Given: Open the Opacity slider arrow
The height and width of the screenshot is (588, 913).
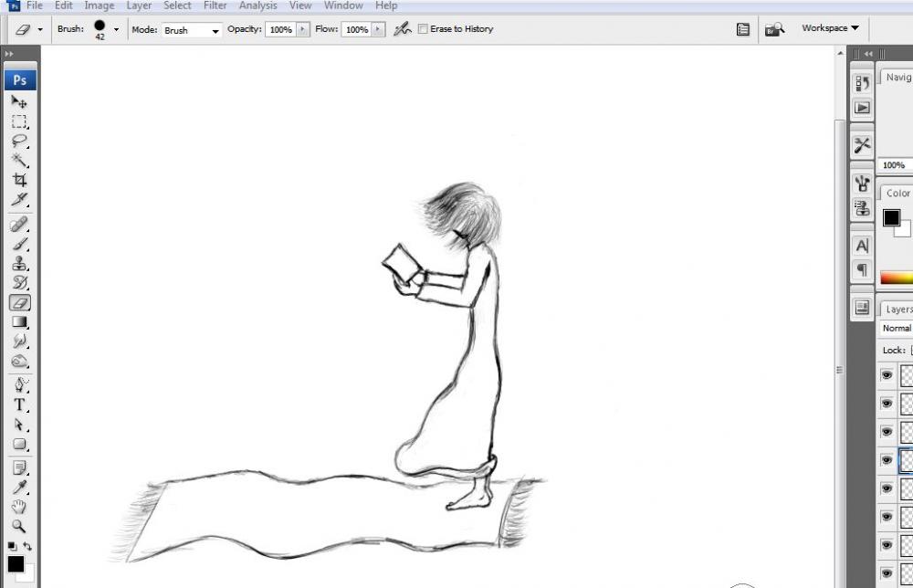Looking at the screenshot, I should (x=303, y=29).
